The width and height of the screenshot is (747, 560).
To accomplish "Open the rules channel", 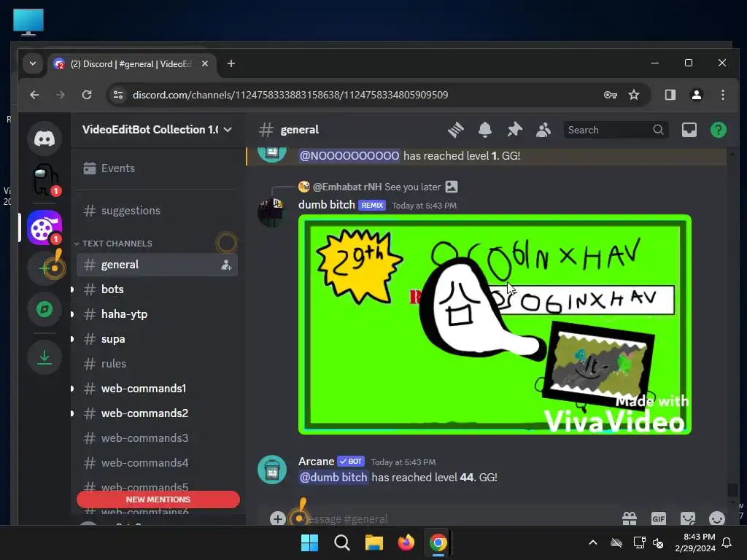I will 158,364.
